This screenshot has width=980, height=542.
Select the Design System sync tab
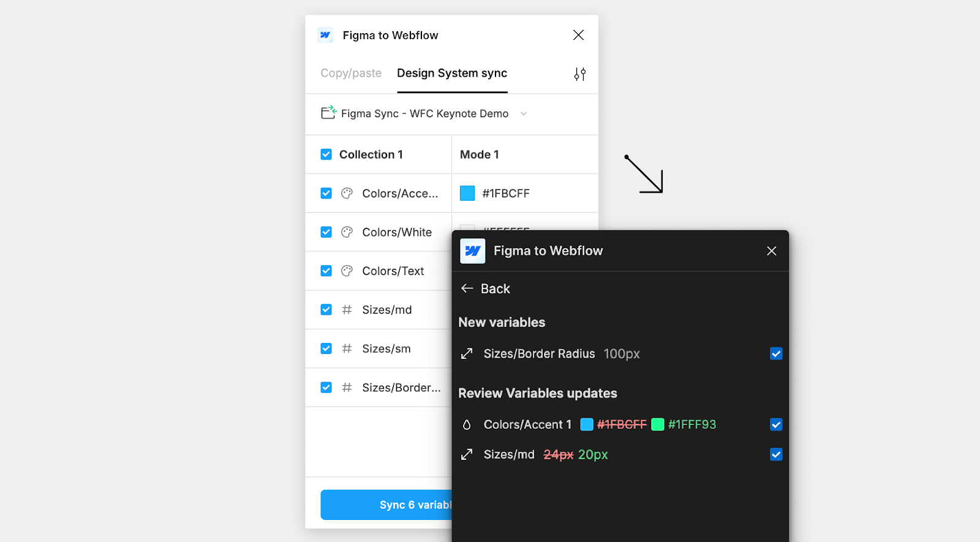point(452,73)
